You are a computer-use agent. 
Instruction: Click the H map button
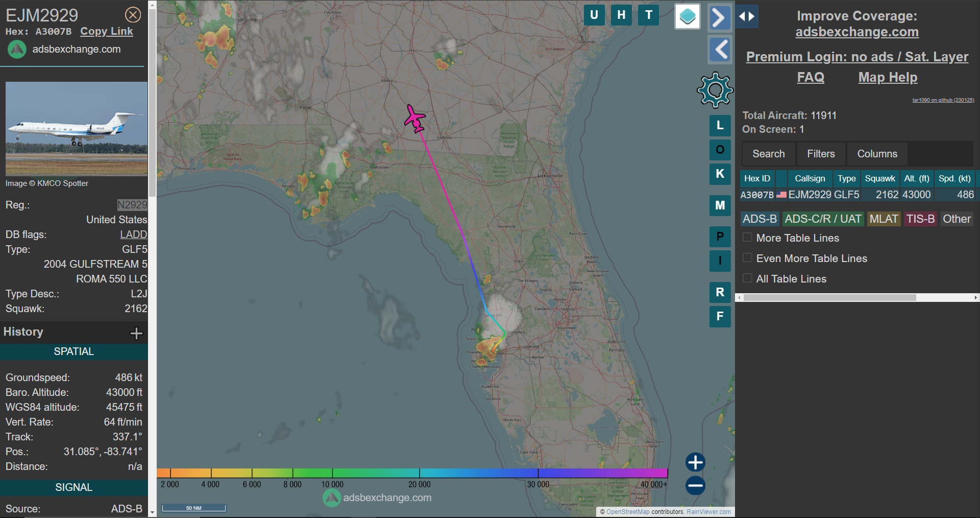621,15
